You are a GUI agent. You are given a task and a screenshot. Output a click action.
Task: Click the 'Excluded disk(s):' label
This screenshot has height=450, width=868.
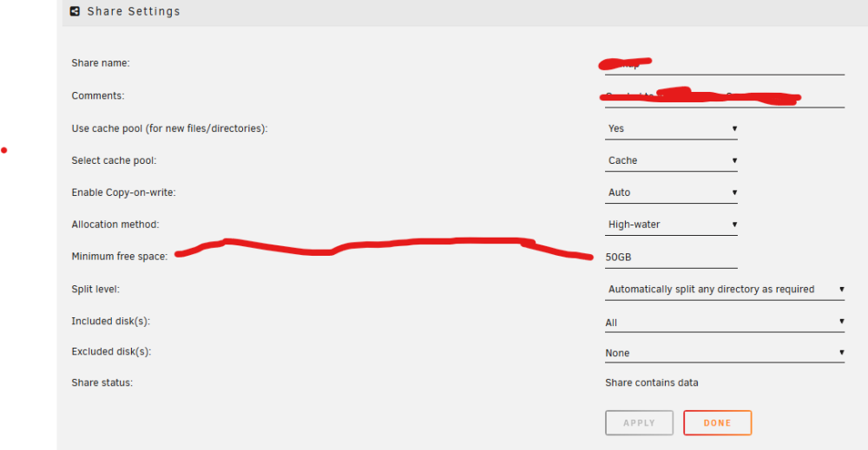(111, 352)
